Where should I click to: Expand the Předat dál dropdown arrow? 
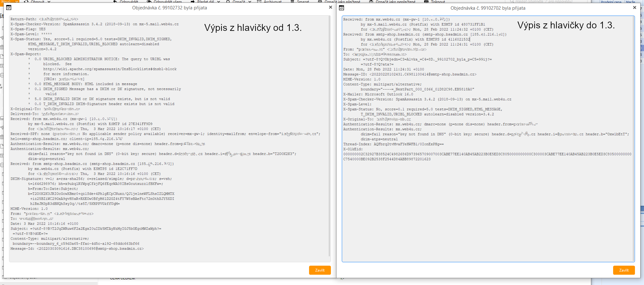coord(219,2)
